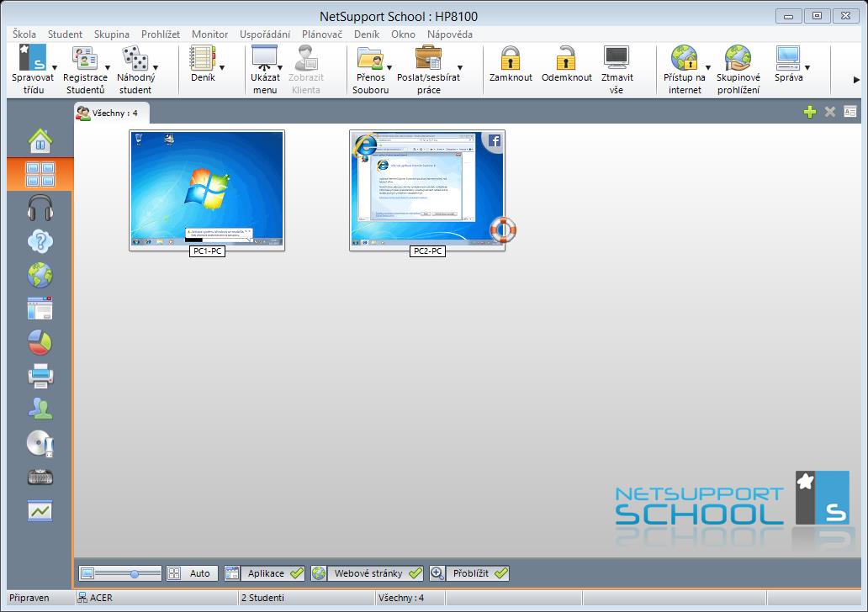The width and height of the screenshot is (868, 612).
Task: Toggle Aplikace display option
Action: coord(265,573)
